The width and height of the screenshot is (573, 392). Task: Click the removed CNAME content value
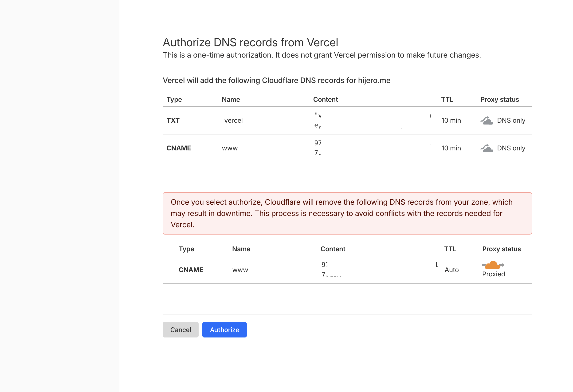coord(379,270)
